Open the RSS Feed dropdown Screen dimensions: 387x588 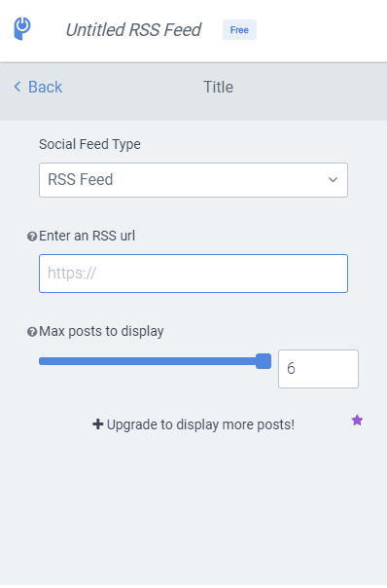193,180
